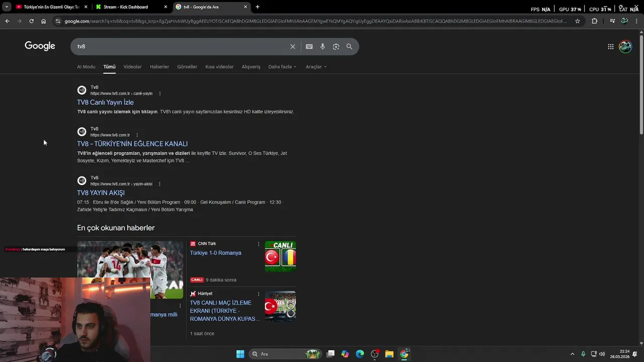Open Chrome tab search dropdown arrow
The width and height of the screenshot is (644, 362).
tap(7, 7)
